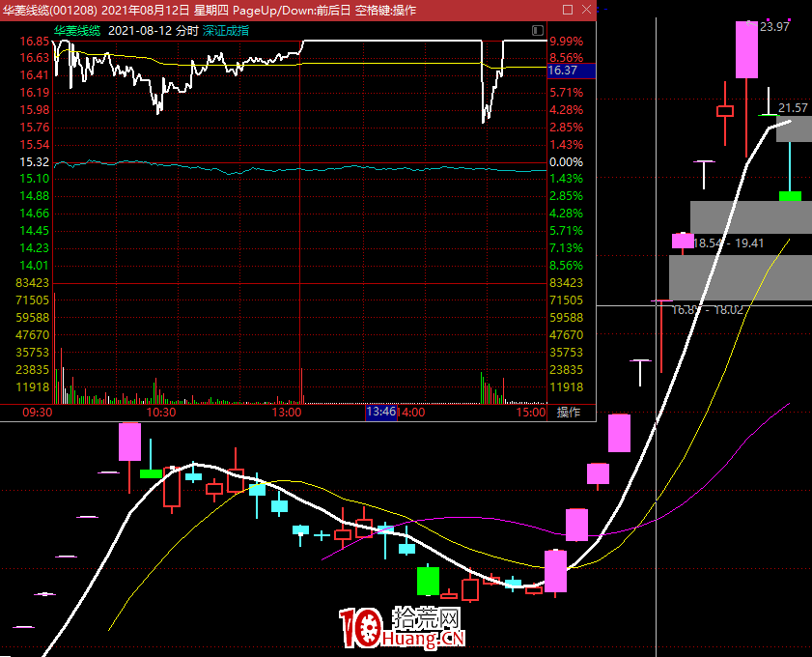Click the highlighted 16.37 price marker
This screenshot has height=657, width=812.
point(572,71)
